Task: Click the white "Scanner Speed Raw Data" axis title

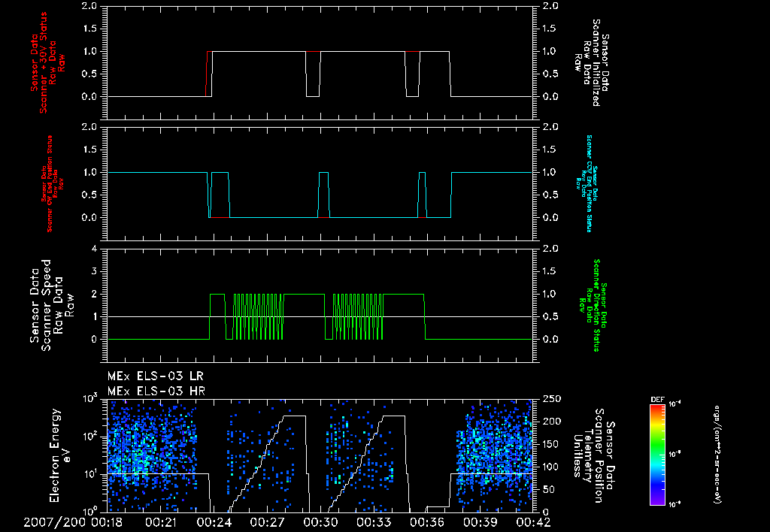Action: (x=52, y=305)
